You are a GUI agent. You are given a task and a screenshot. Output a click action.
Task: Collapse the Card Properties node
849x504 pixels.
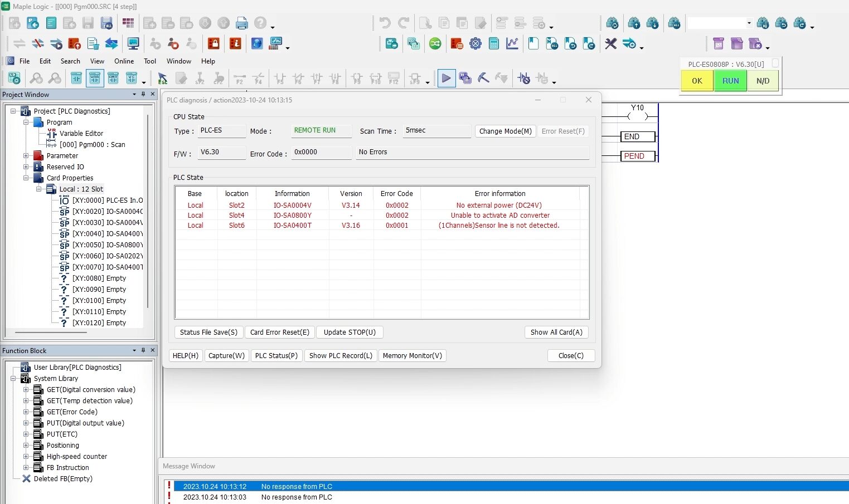[x=26, y=178]
